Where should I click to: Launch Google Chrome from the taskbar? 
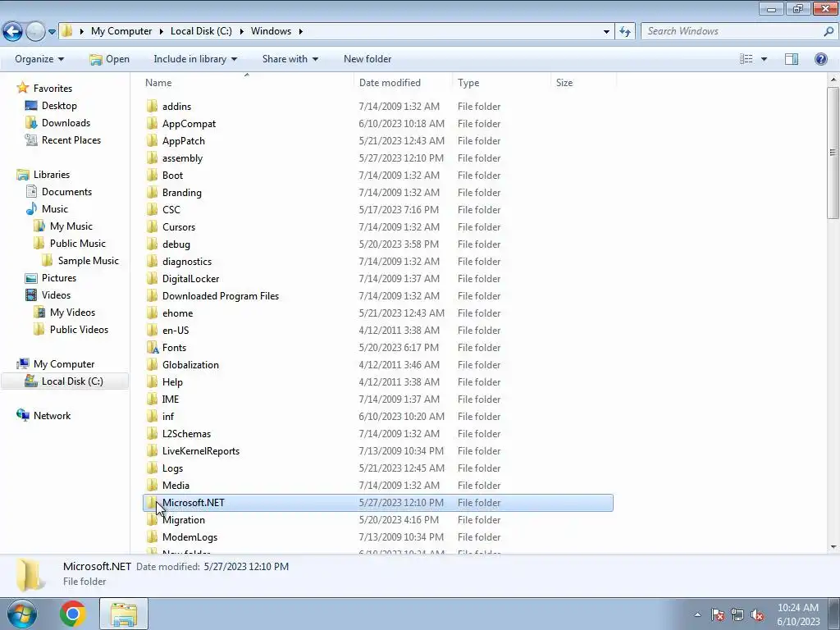pos(73,614)
